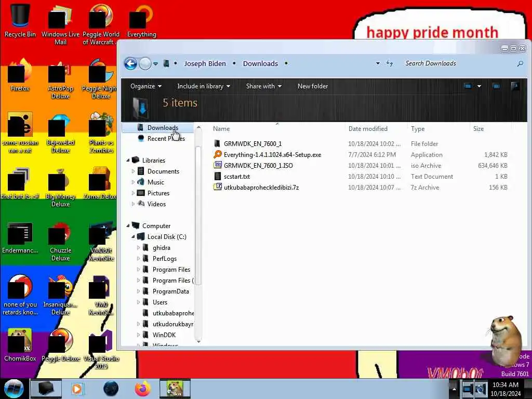Sort by the Type column header
The height and width of the screenshot is (399, 532).
pos(418,129)
